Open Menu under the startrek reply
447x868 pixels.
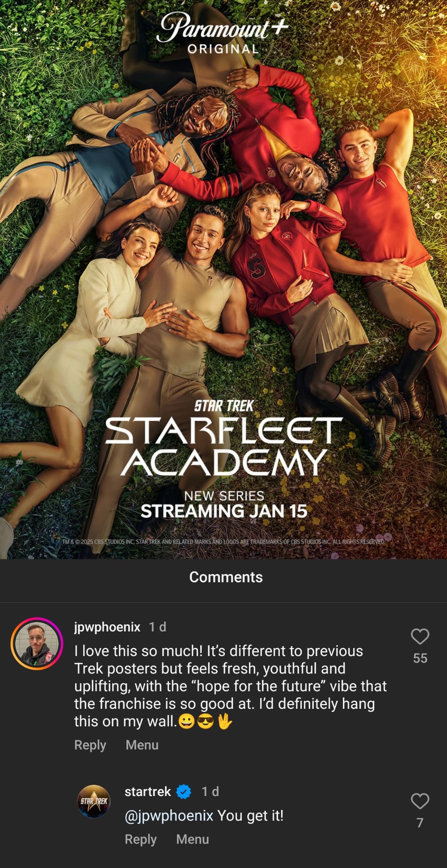point(193,839)
